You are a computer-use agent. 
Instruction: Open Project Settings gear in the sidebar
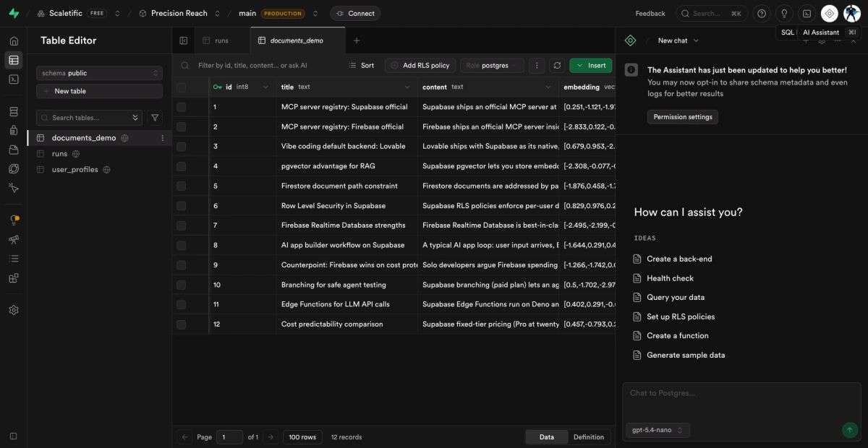pos(13,310)
